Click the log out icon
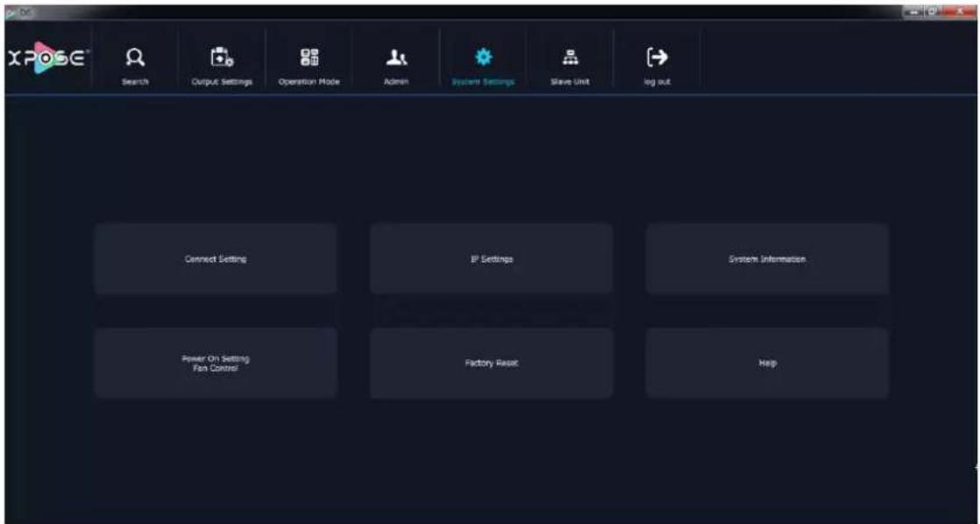Screen dimensions: 980x524 [657, 58]
